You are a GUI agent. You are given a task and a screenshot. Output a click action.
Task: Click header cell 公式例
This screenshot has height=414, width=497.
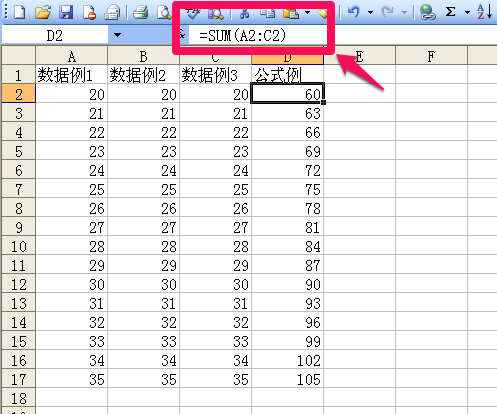[x=287, y=75]
